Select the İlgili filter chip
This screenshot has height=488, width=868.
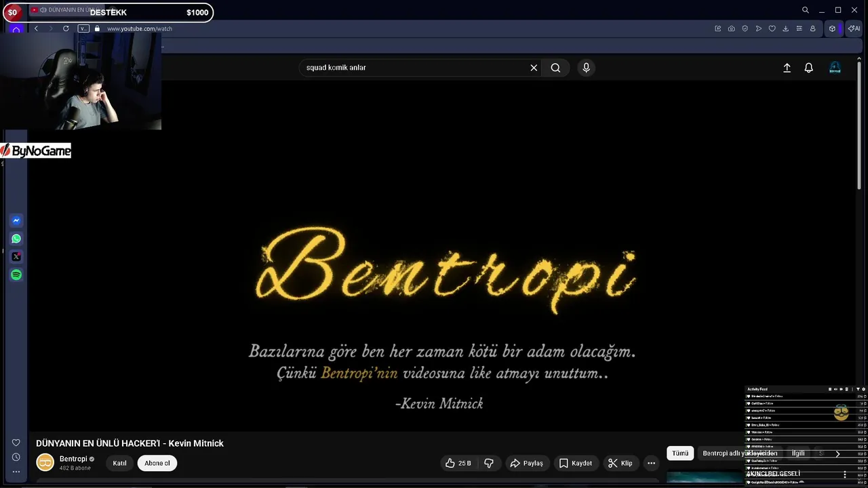tap(798, 453)
